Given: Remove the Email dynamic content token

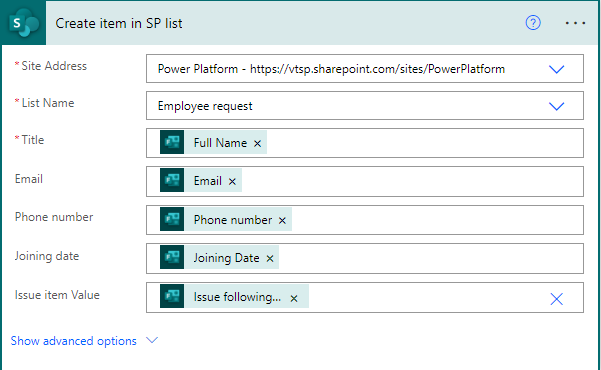Looking at the screenshot, I should tap(232, 181).
